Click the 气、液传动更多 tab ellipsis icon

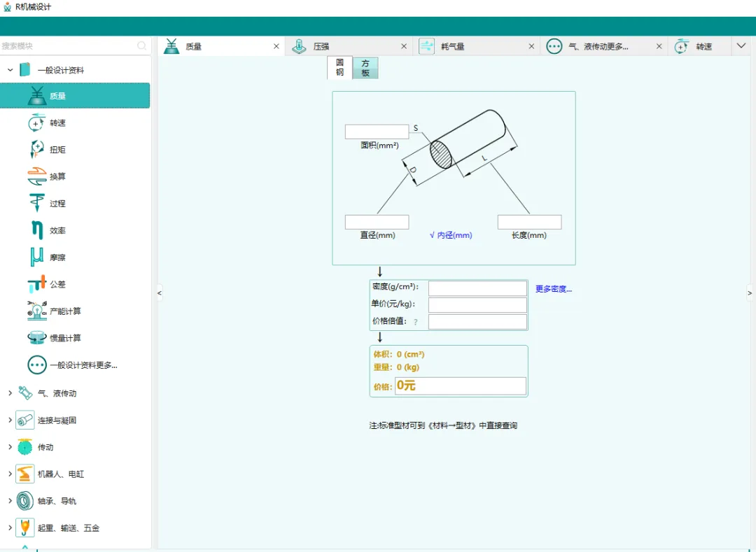(x=554, y=46)
